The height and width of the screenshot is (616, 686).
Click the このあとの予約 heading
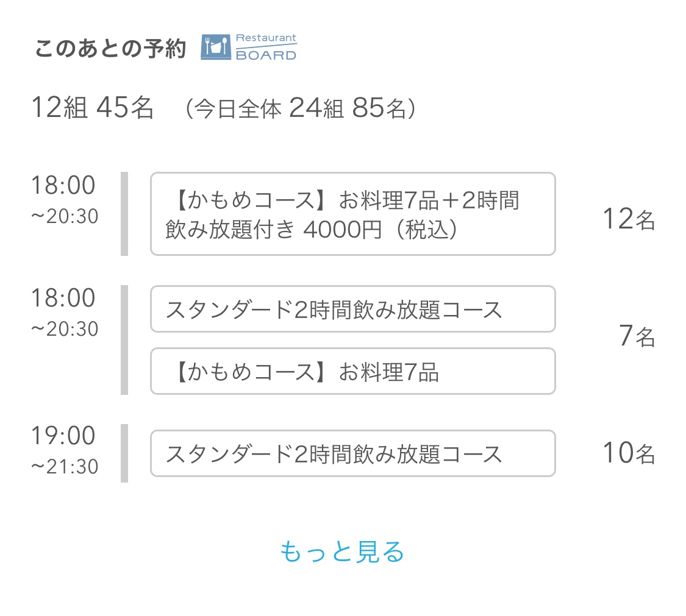[x=111, y=48]
